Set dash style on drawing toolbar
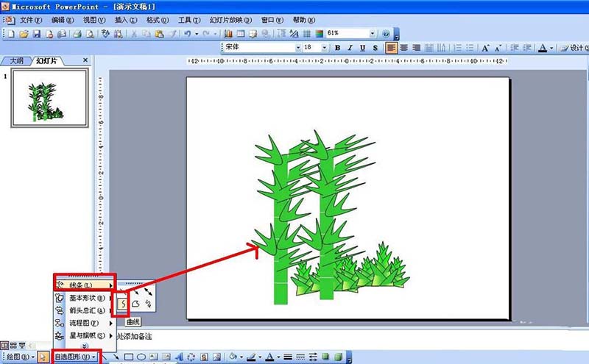 click(300, 357)
